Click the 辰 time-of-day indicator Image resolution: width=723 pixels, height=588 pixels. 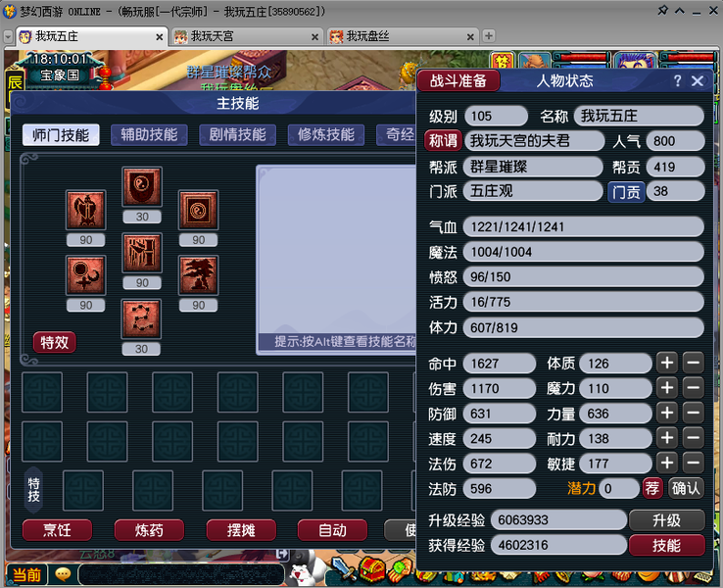click(x=14, y=82)
